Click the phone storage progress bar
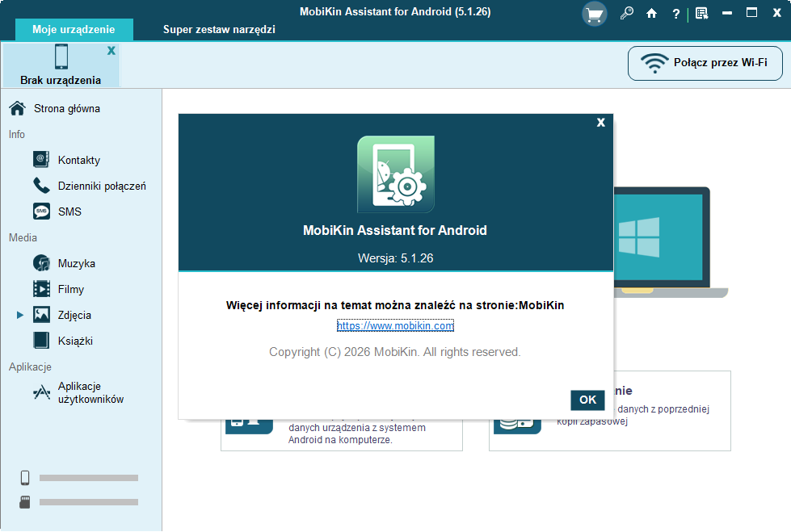The height and width of the screenshot is (532, 791). pyautogui.click(x=89, y=478)
